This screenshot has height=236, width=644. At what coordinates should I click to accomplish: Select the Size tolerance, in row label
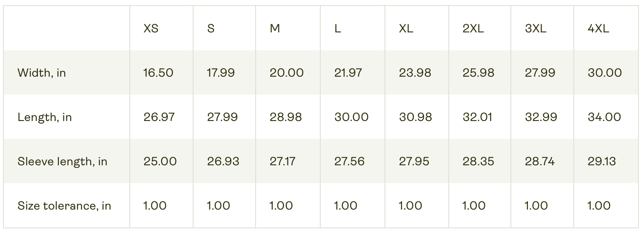(64, 206)
